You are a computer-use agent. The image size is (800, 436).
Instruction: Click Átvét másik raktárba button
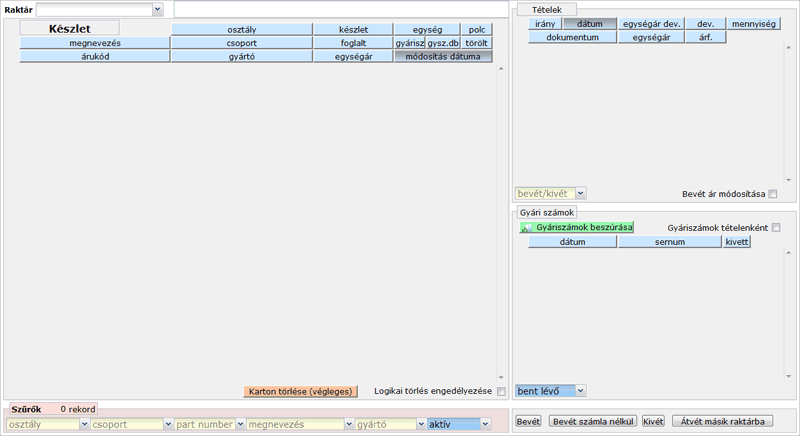point(722,422)
